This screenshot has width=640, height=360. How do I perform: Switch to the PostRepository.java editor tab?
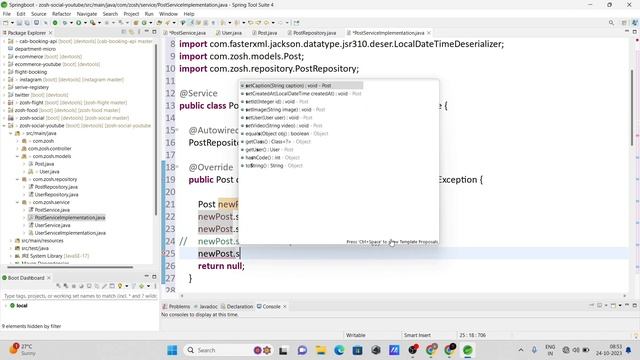coord(312,33)
